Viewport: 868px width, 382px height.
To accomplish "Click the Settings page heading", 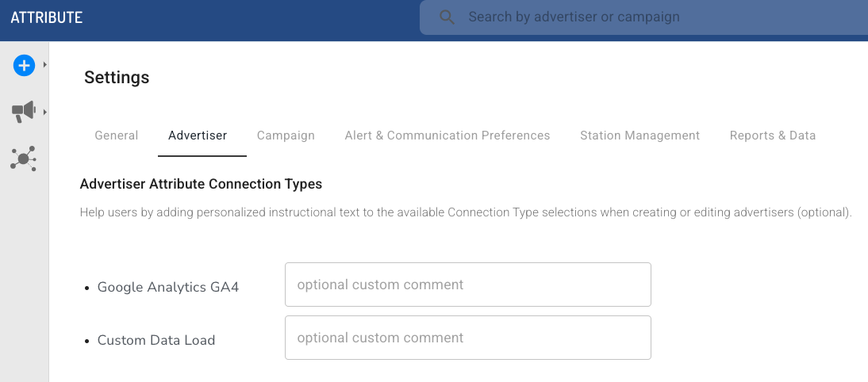I will [x=117, y=77].
